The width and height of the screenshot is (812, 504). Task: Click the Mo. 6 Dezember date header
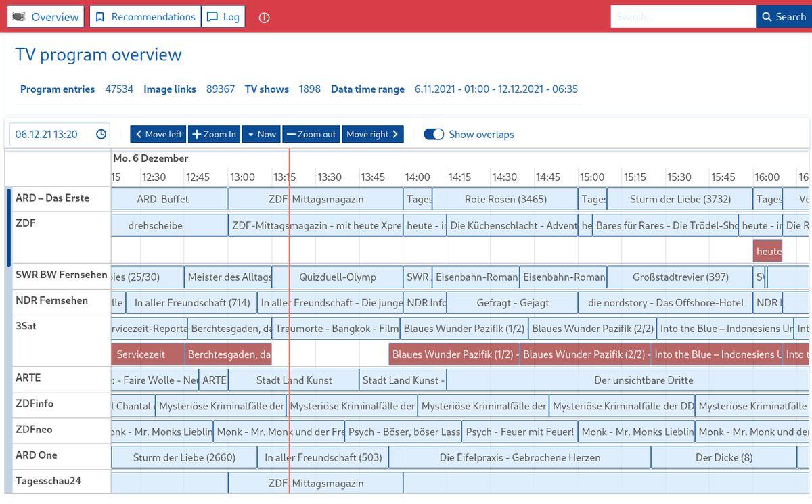pyautogui.click(x=151, y=158)
